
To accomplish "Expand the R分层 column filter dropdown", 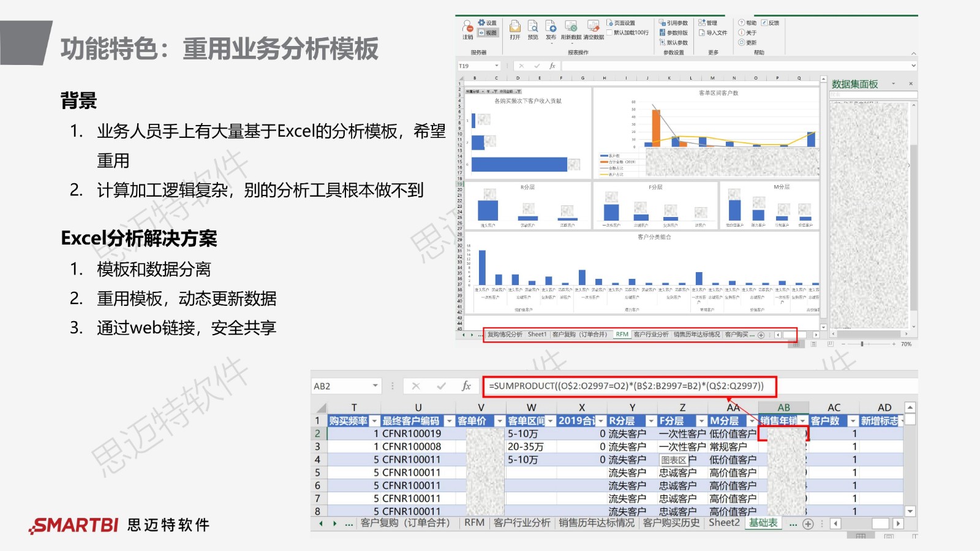I will click(x=651, y=421).
